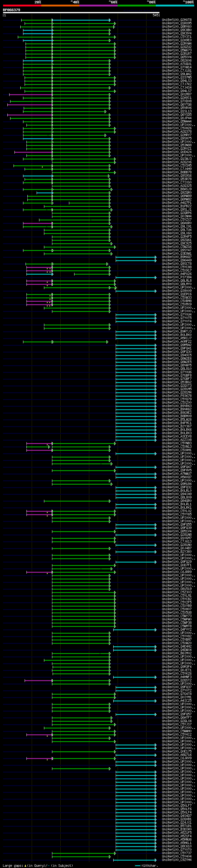
Task: Select hit label UniRef100_Q5W673
Action: (177, 50)
